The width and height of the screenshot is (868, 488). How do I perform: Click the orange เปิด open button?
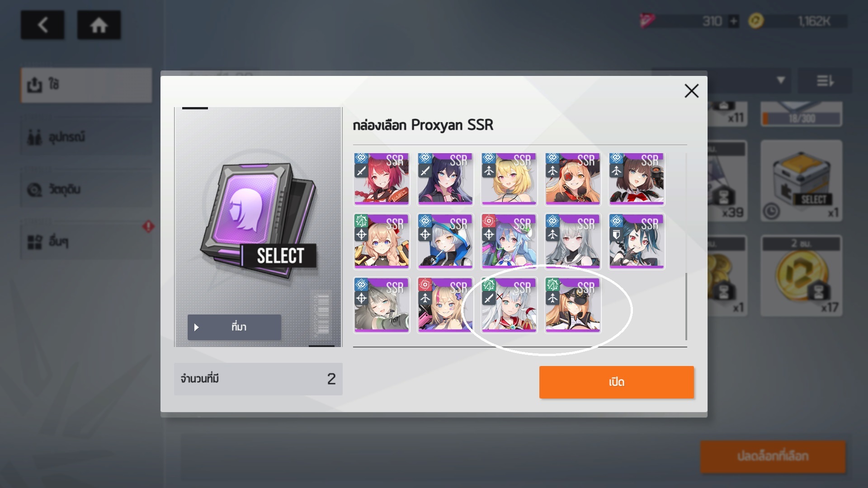(x=616, y=382)
